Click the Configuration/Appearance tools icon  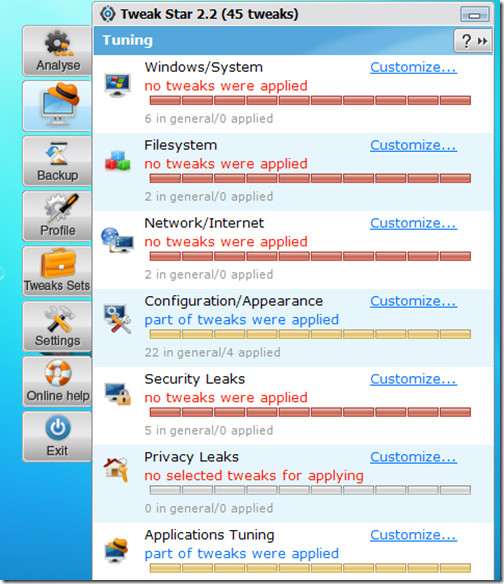click(x=117, y=319)
